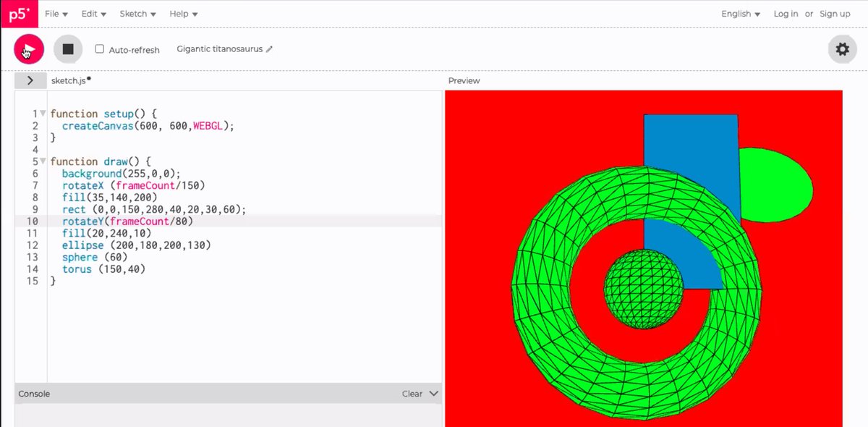Run the sketch with the play button

click(27, 48)
